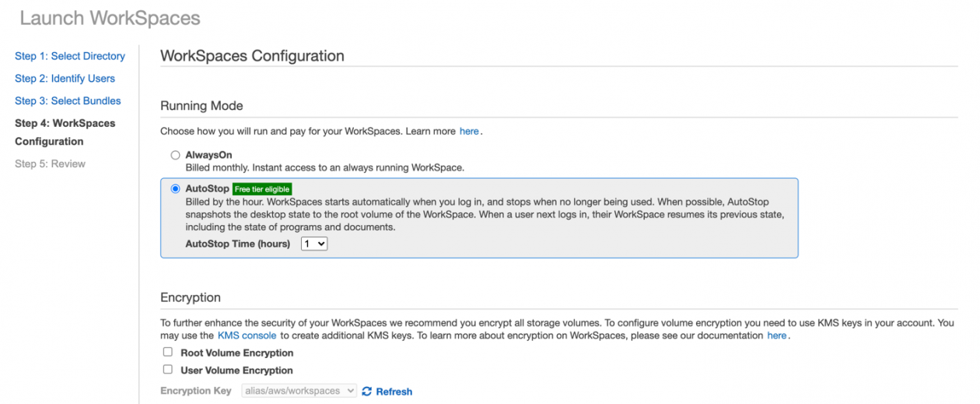Click the Launch WorkSpaces page title
Viewport: 980px width, 404px height.
pos(110,18)
